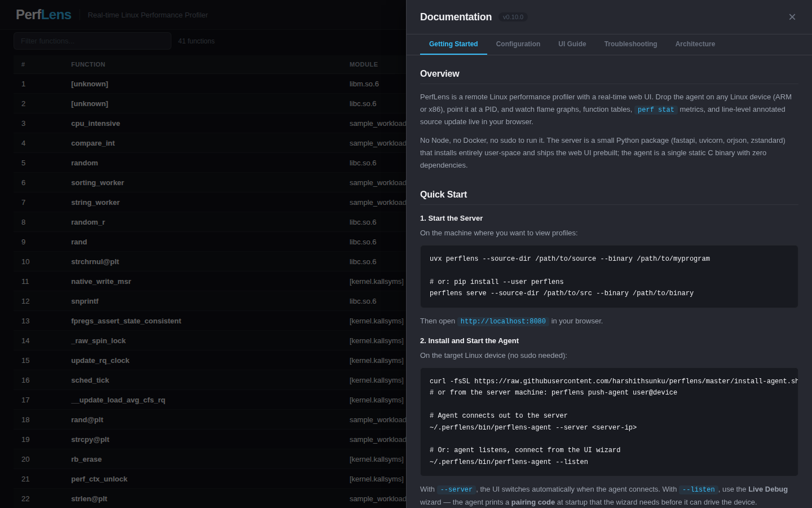812x508 pixels.
Task: Click the [unknown] entry in libm.so.6
Action: (210, 84)
